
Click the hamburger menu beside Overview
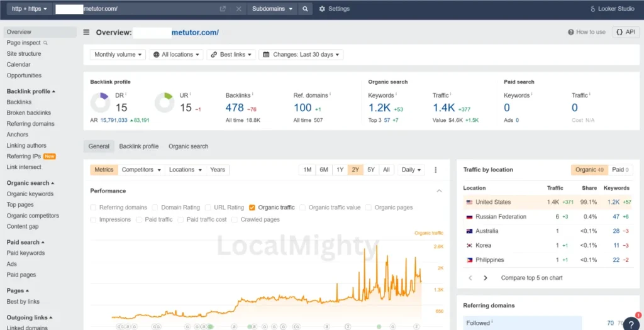pyautogui.click(x=86, y=33)
